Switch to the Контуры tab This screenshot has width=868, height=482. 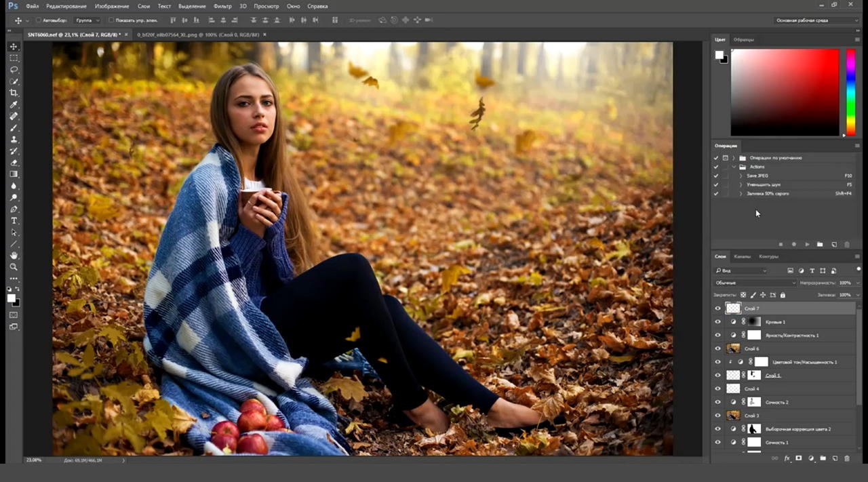(x=768, y=256)
